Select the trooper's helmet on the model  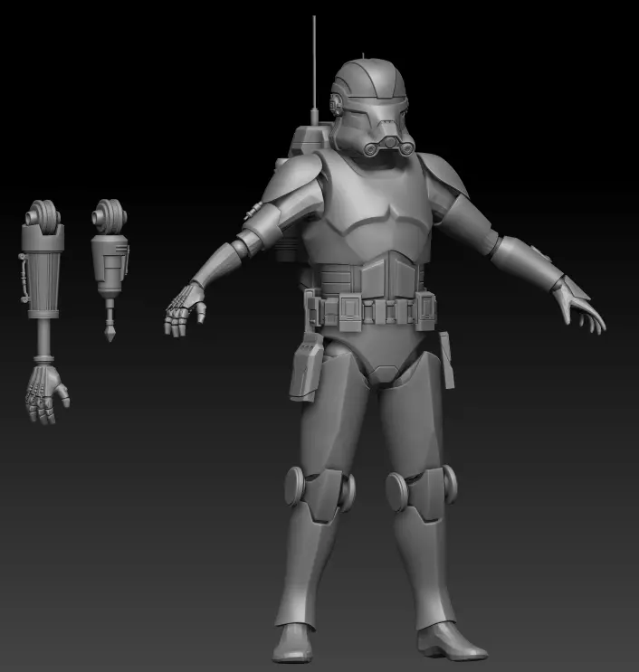372,107
